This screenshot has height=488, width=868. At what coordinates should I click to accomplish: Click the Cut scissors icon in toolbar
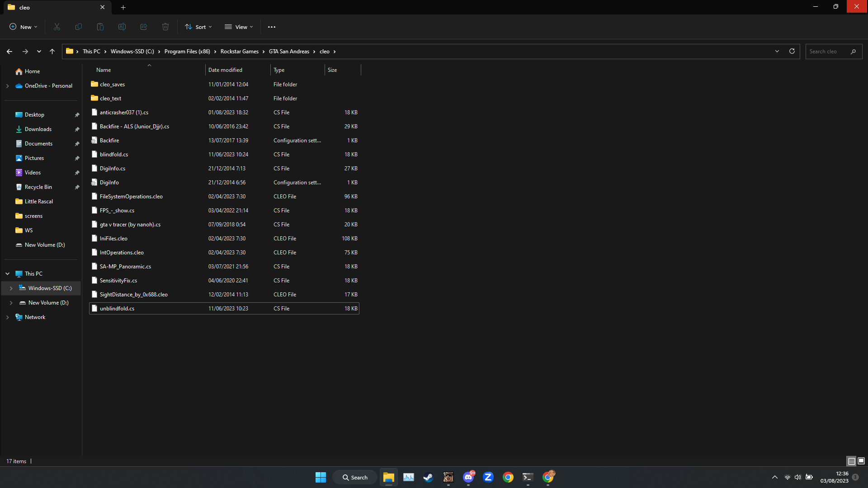click(x=57, y=27)
